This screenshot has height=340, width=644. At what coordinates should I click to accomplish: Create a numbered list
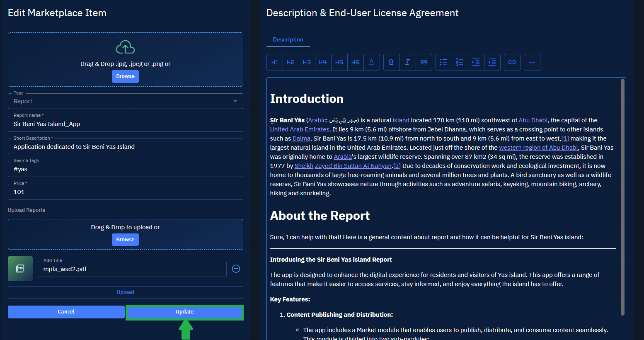pos(460,62)
